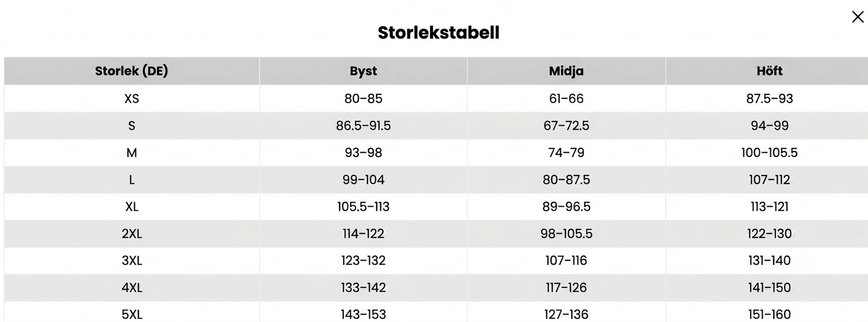Click bust value 105.5–113 for size XL

[x=363, y=207]
